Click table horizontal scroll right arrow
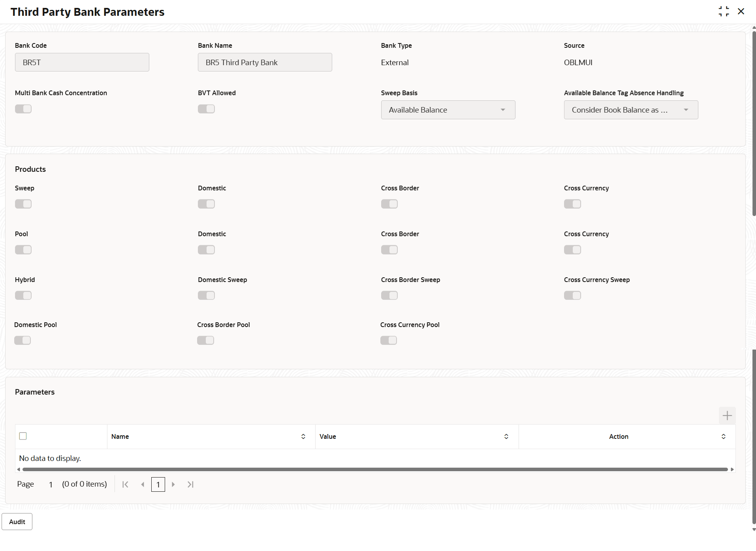Viewport: 756px width, 551px height. tap(732, 470)
